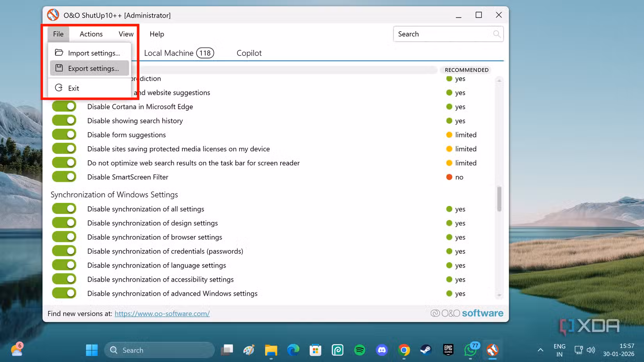Switch to the Copilot tab

tap(249, 53)
